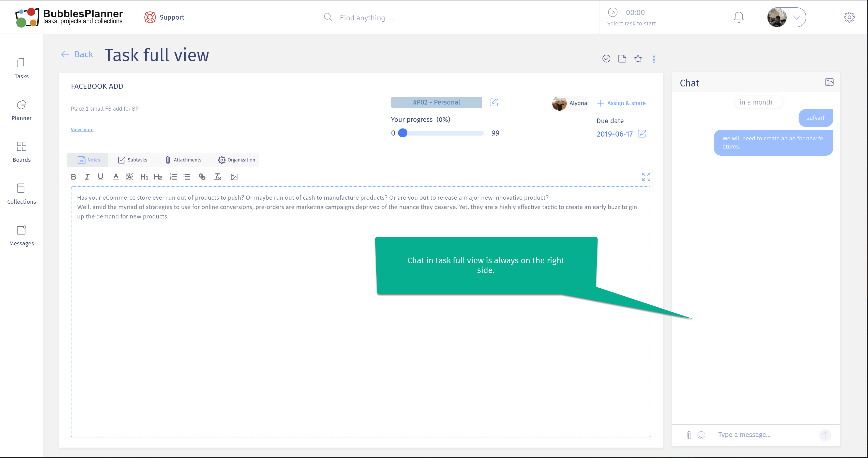Screen dimensions: 868x458
Task: Insert an image into notes
Action: tap(234, 176)
